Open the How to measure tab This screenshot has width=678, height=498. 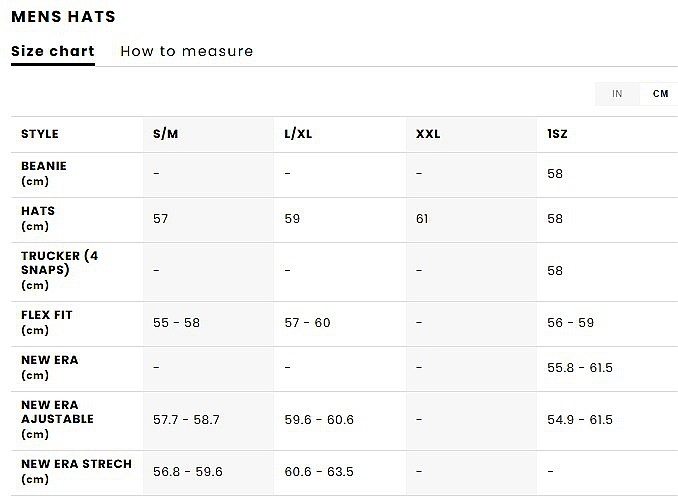point(186,51)
